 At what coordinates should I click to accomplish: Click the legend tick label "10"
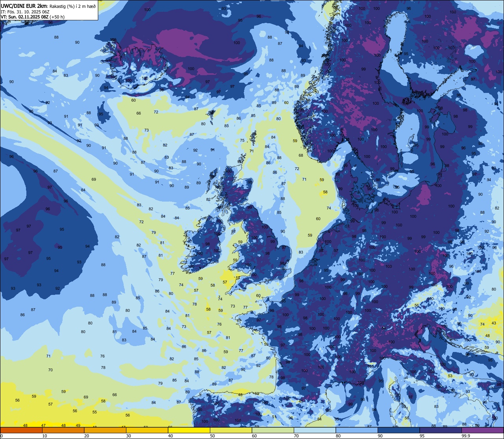[44, 436]
